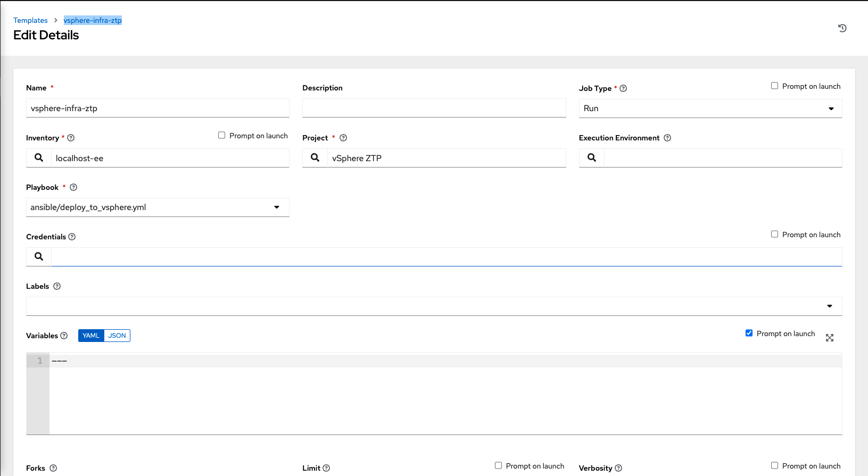Image resolution: width=868 pixels, height=476 pixels.
Task: Open the Job Type dropdown showing Run
Action: pyautogui.click(x=710, y=108)
